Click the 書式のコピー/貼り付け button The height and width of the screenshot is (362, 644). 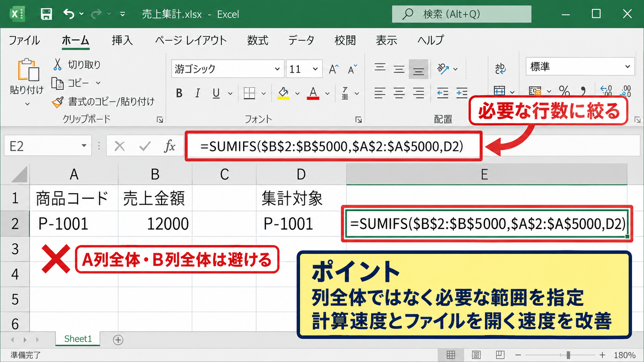103,102
